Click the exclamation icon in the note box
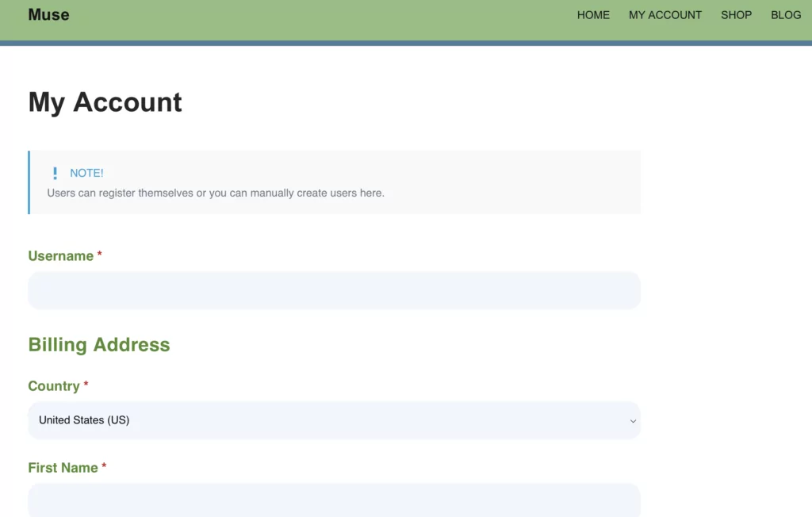The height and width of the screenshot is (517, 812). [55, 173]
